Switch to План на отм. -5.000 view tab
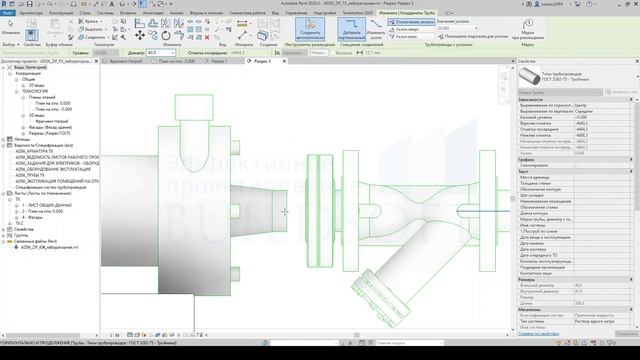 [x=174, y=61]
